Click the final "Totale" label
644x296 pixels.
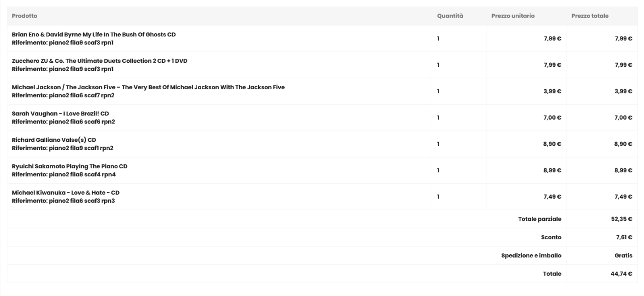coord(552,274)
